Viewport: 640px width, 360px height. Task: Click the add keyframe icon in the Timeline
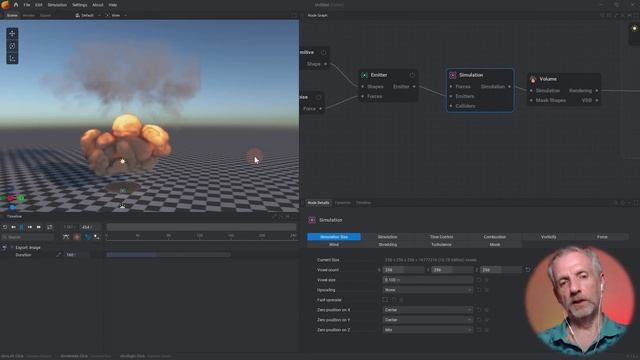pyautogui.click(x=97, y=237)
